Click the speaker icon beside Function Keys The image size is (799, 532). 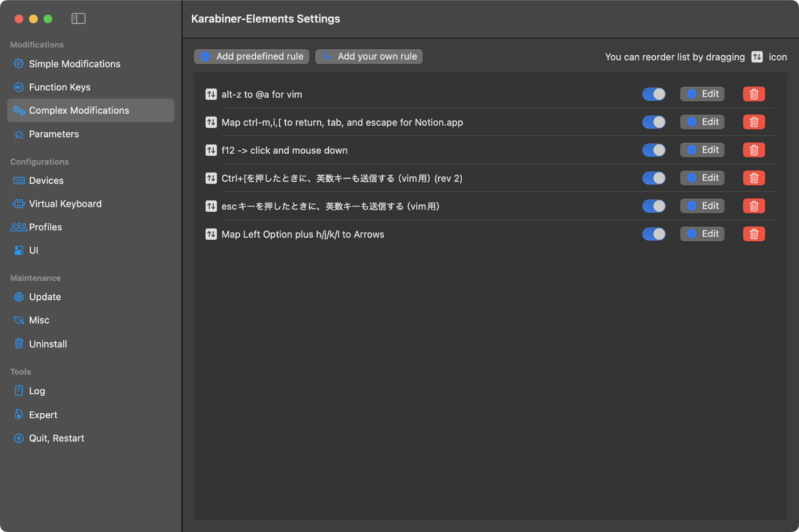pos(18,87)
